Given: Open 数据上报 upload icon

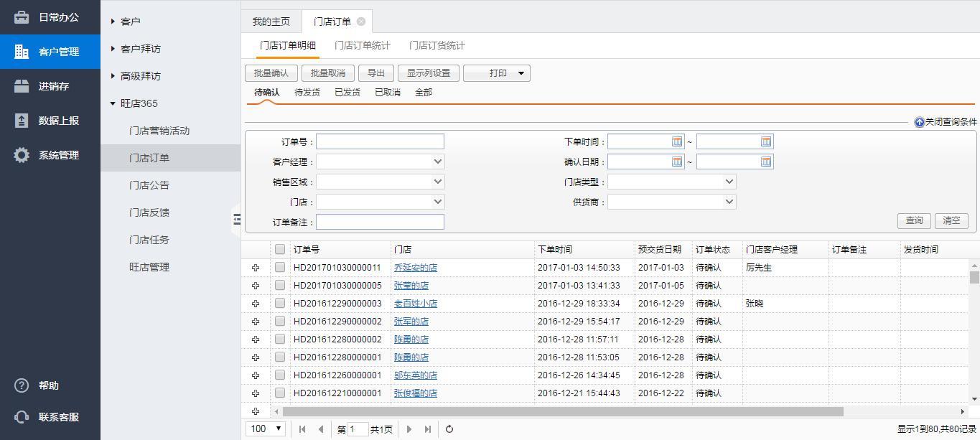Looking at the screenshot, I should tap(22, 121).
